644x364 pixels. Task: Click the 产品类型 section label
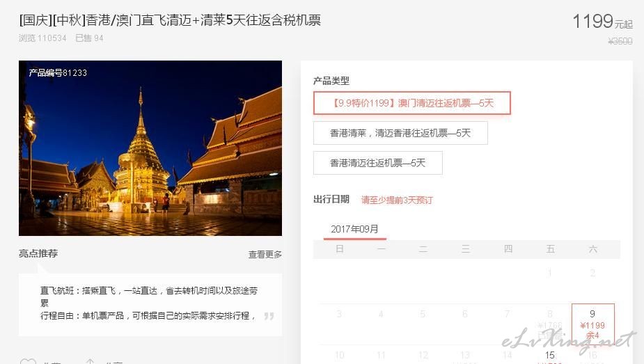pyautogui.click(x=331, y=81)
